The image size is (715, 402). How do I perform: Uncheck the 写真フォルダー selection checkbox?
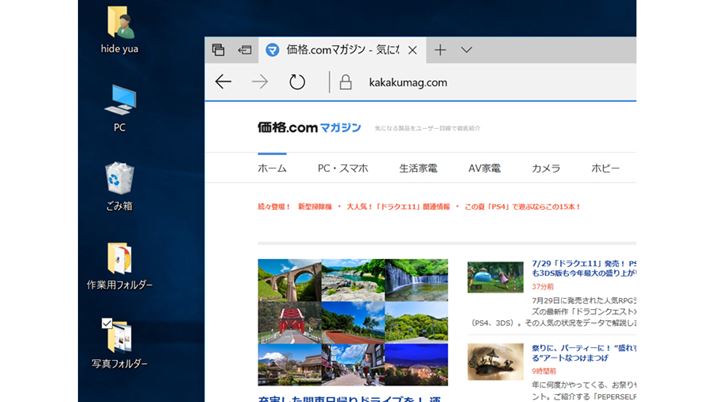point(107,323)
